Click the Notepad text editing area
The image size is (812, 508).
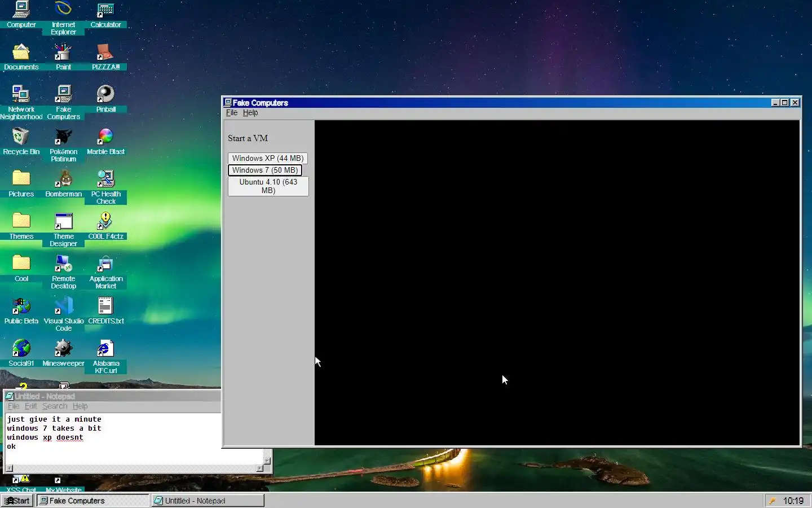click(134, 438)
